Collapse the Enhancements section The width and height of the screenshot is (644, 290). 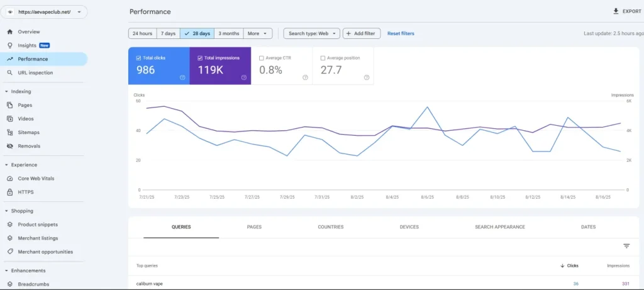tap(6, 270)
